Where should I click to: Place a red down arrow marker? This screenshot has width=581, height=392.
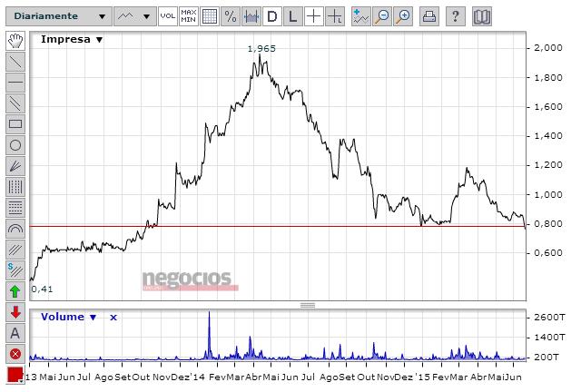click(15, 312)
